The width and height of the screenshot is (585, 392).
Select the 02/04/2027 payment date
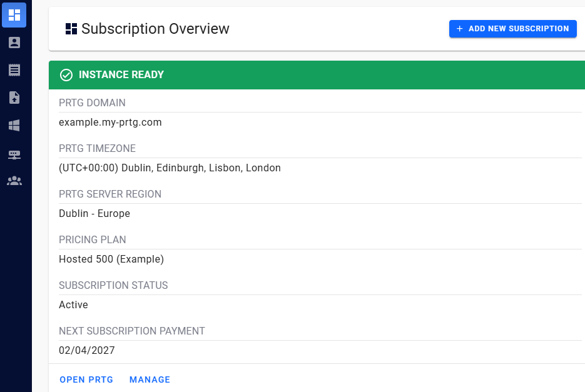[x=87, y=350]
